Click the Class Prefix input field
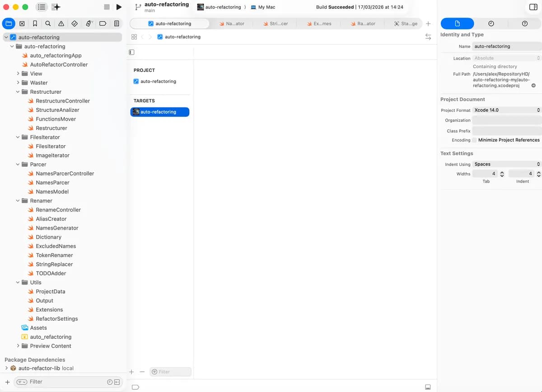Screen dimensions: 542x392 (x=507, y=131)
